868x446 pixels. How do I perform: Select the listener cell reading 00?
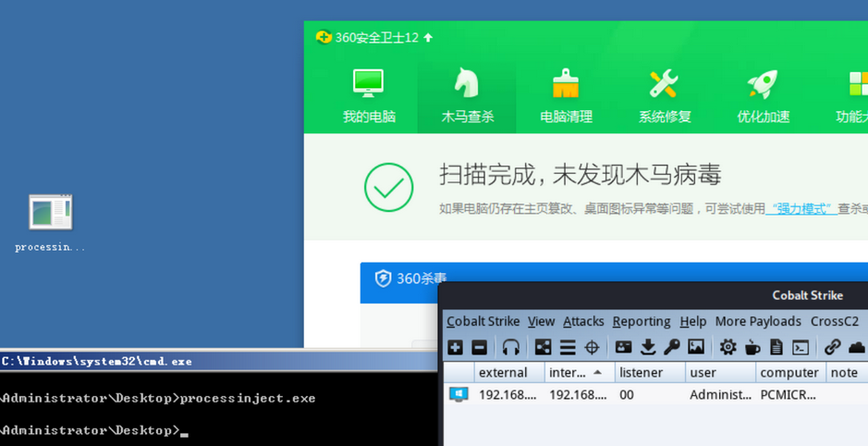(650, 394)
